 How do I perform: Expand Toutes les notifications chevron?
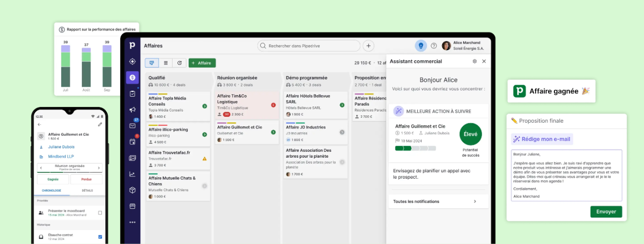[x=475, y=201]
